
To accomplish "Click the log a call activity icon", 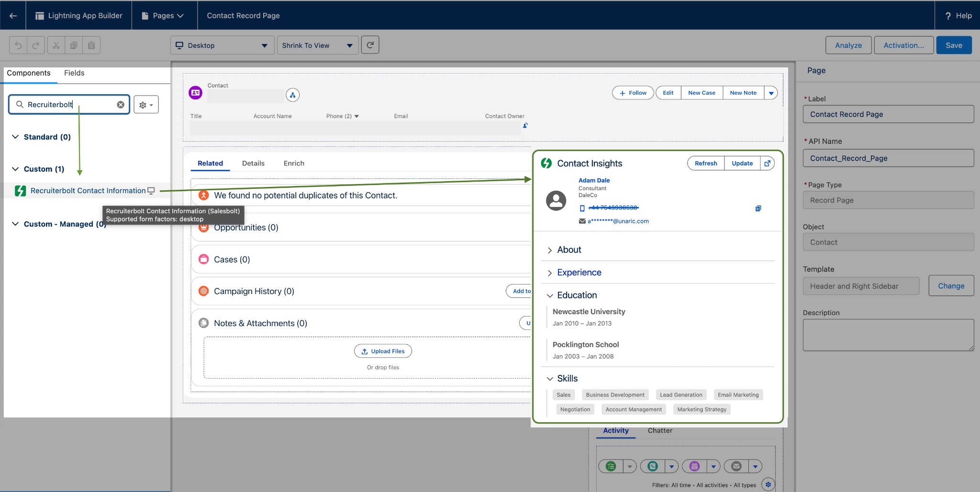I will click(653, 466).
